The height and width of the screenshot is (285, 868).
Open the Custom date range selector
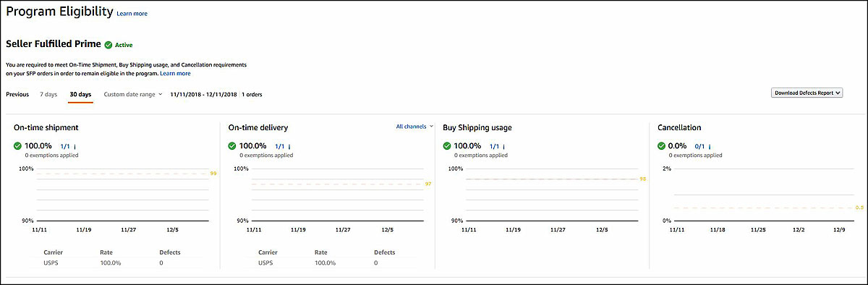tap(133, 94)
